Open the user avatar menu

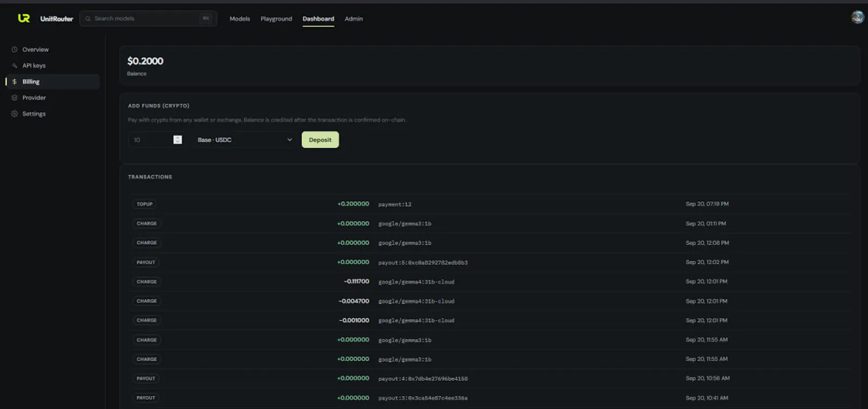tap(858, 17)
